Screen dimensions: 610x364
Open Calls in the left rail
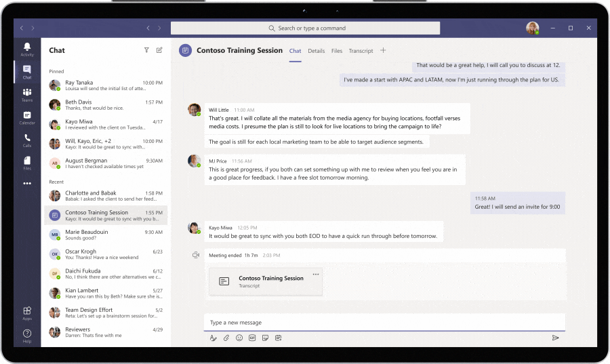point(27,140)
